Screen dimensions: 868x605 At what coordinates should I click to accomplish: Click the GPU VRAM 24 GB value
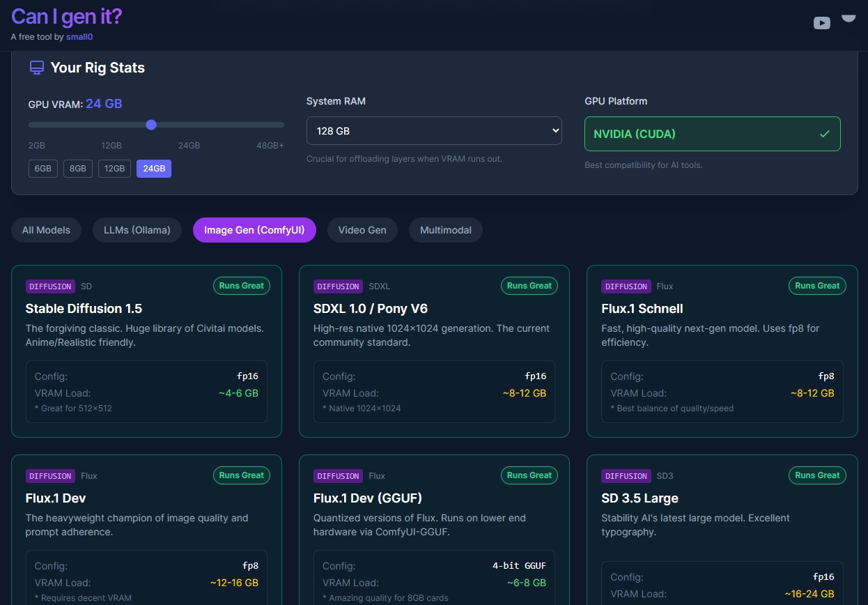pyautogui.click(x=104, y=104)
